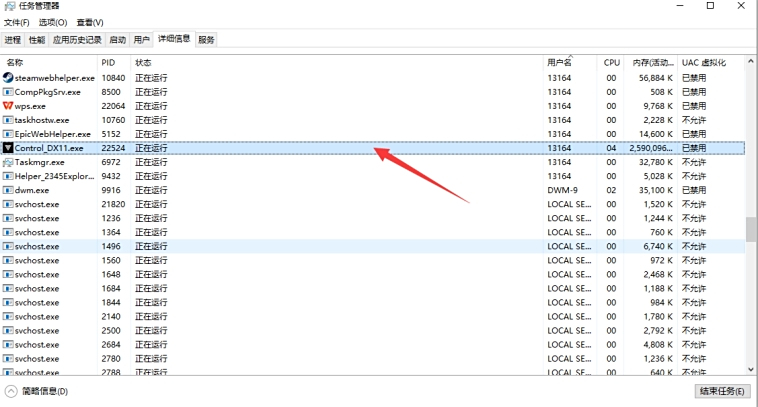The width and height of the screenshot is (758, 407).
Task: Click the 结束任务(E) button
Action: click(x=721, y=391)
